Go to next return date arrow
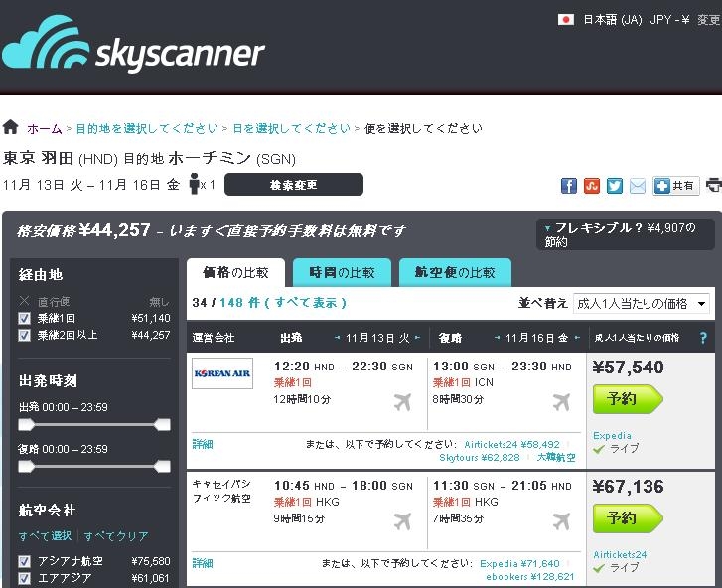The image size is (722, 588). [x=577, y=338]
